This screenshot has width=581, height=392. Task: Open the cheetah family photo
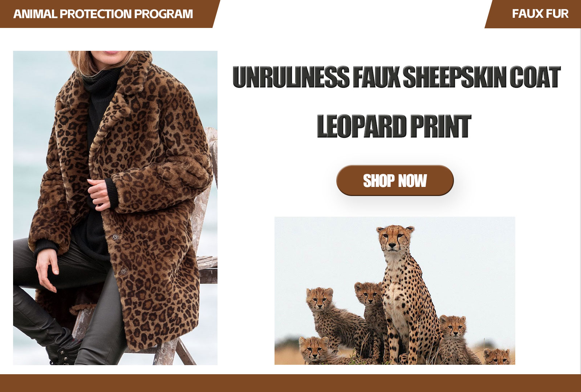coord(395,290)
